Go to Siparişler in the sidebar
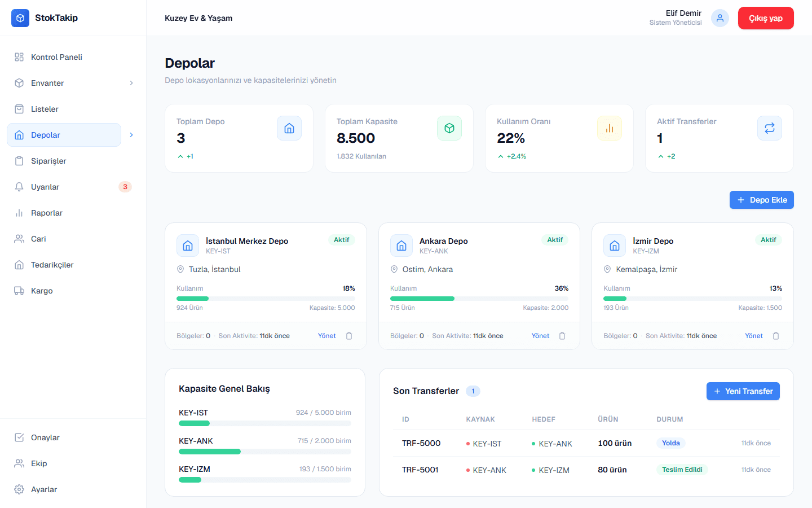This screenshot has width=812, height=508. pyautogui.click(x=73, y=161)
